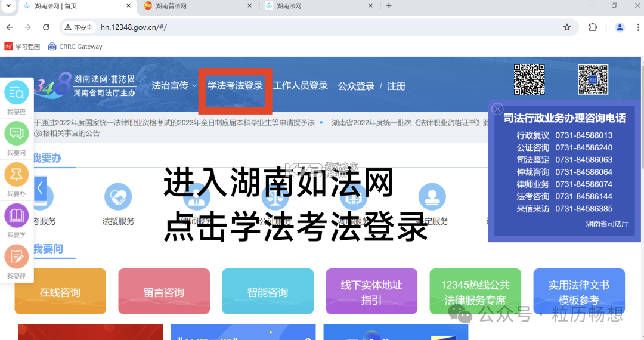Click the carousel left arrow in 我要办
This screenshot has width=644, height=340.
coord(41,189)
